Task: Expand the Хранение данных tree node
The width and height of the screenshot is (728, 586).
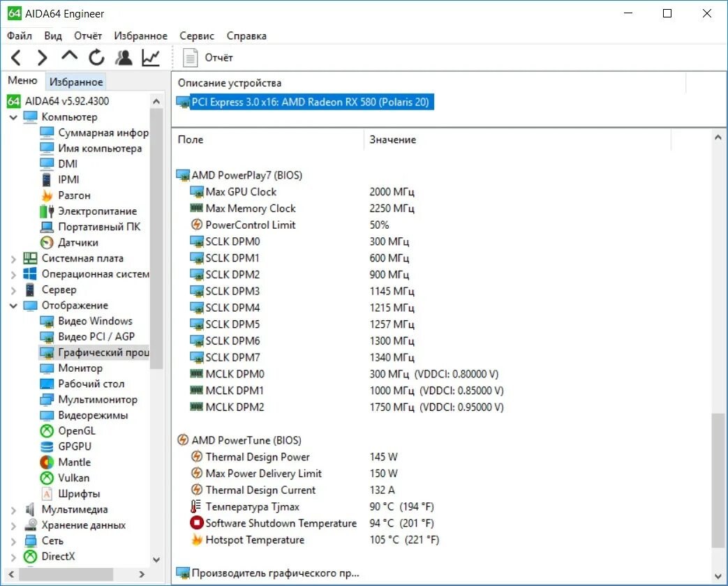Action: click(x=13, y=526)
